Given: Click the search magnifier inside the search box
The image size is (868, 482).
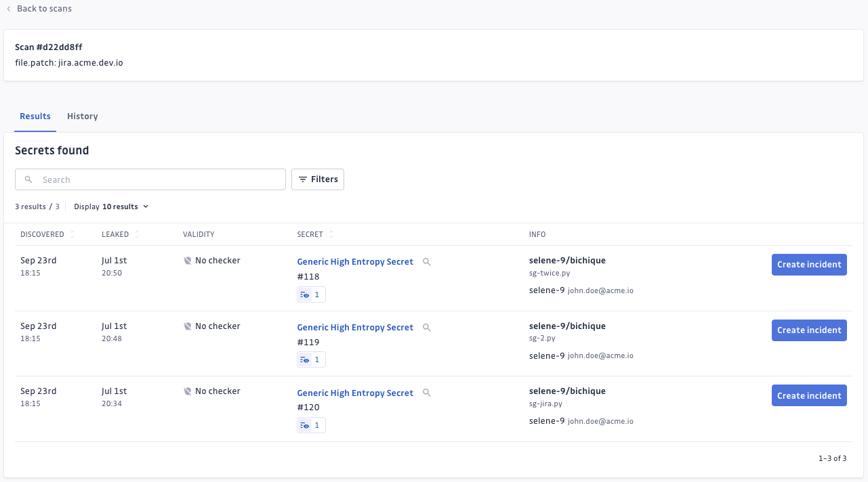Looking at the screenshot, I should [28, 179].
